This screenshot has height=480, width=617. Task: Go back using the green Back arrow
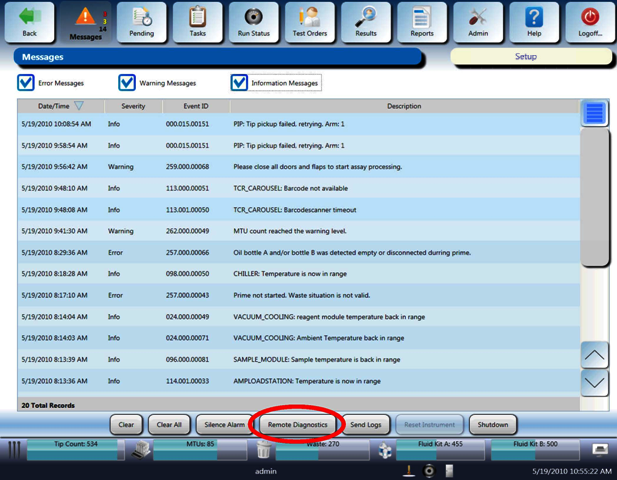pos(29,22)
